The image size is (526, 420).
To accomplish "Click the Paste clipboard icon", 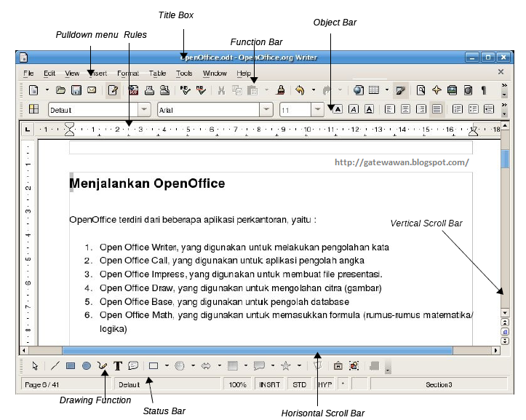I will point(252,90).
